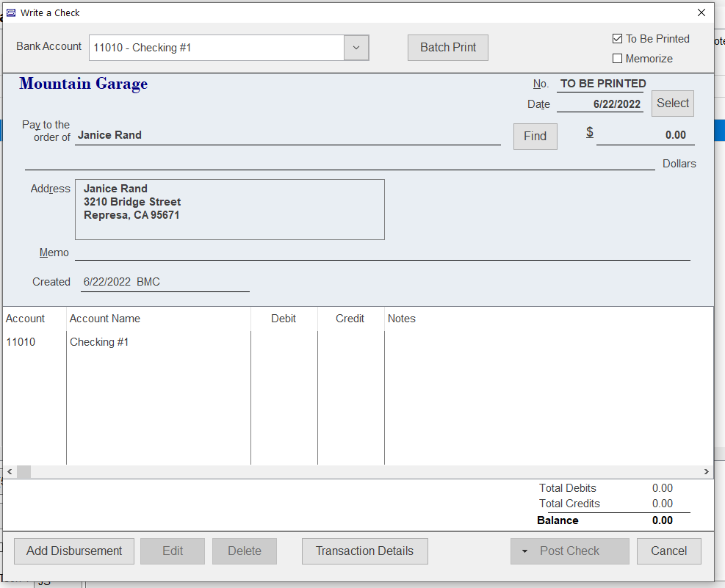Click the dollar amount field
The image size is (725, 588).
[x=644, y=136]
